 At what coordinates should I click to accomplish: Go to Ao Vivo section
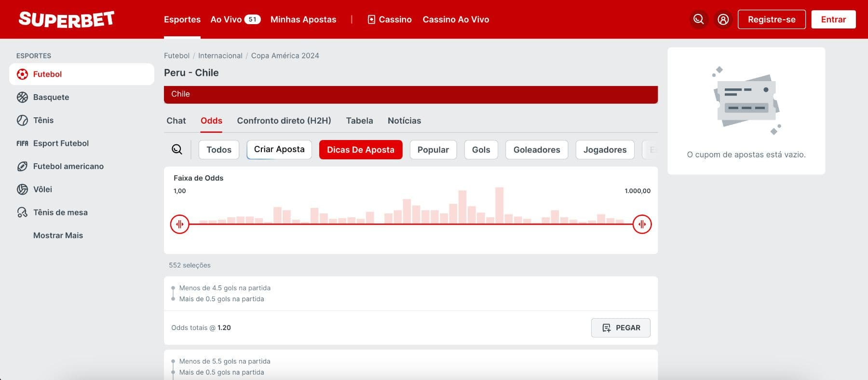(x=226, y=19)
